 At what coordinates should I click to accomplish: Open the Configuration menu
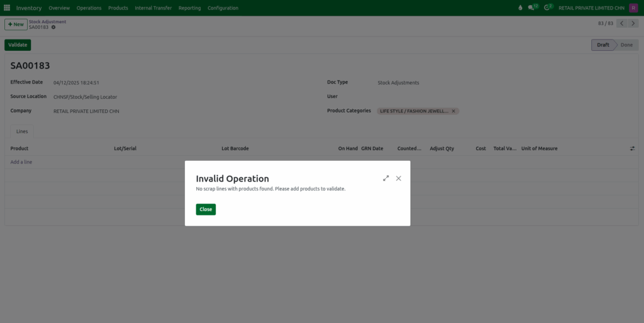pos(223,8)
